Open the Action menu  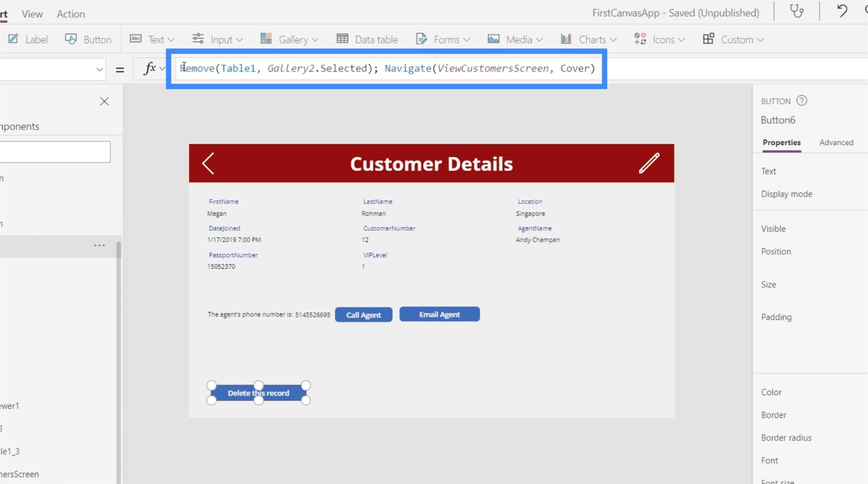[71, 14]
